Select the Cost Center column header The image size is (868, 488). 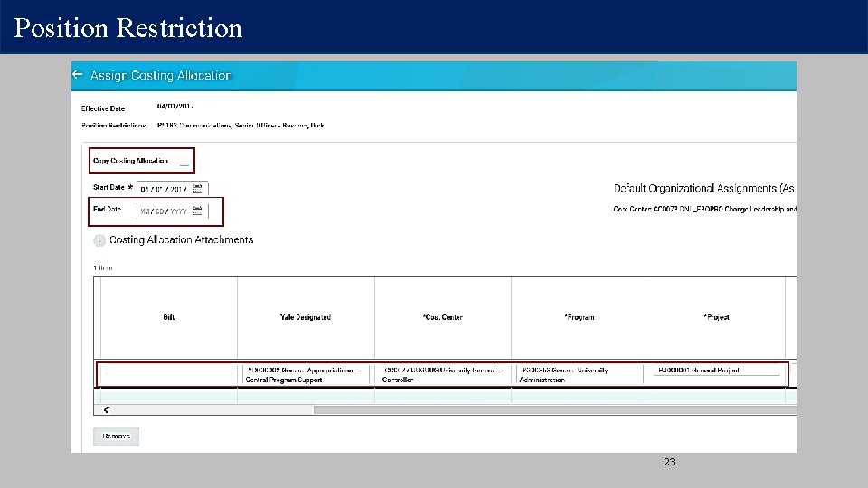pyautogui.click(x=443, y=317)
